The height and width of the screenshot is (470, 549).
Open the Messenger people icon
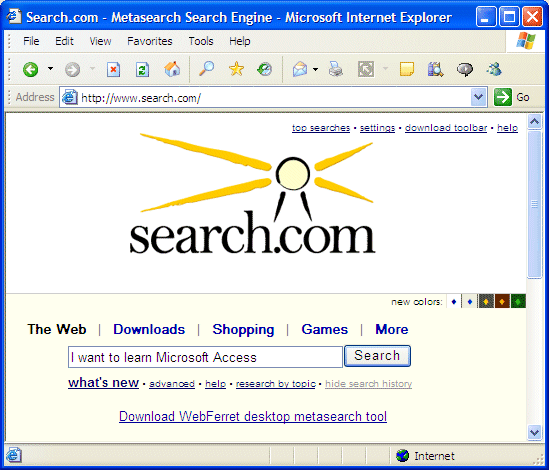coord(494,69)
